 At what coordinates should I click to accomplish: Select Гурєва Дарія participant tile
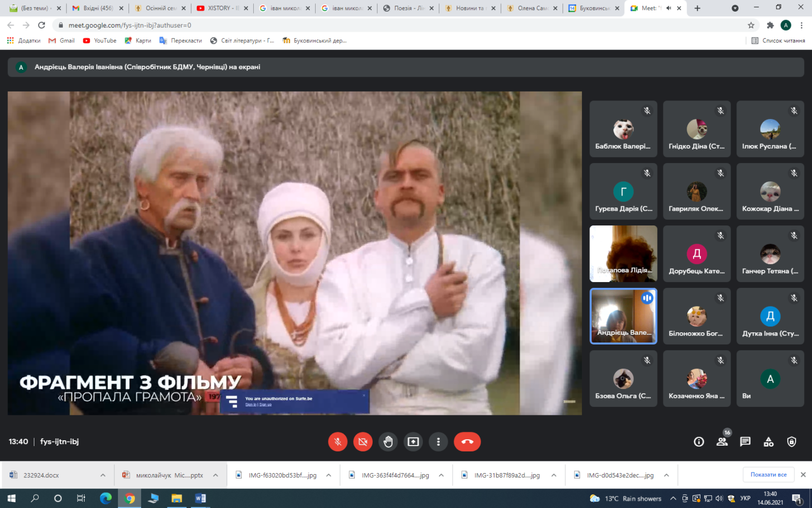coord(623,192)
